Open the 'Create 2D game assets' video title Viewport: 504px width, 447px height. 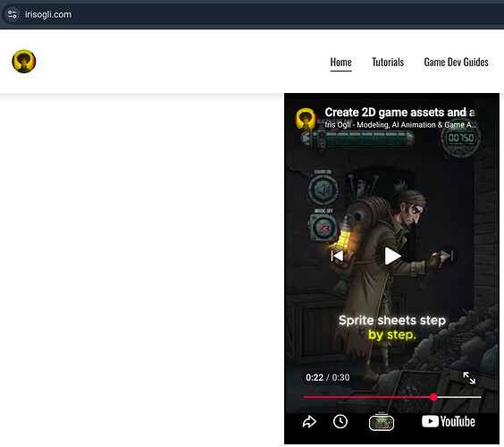(x=399, y=112)
